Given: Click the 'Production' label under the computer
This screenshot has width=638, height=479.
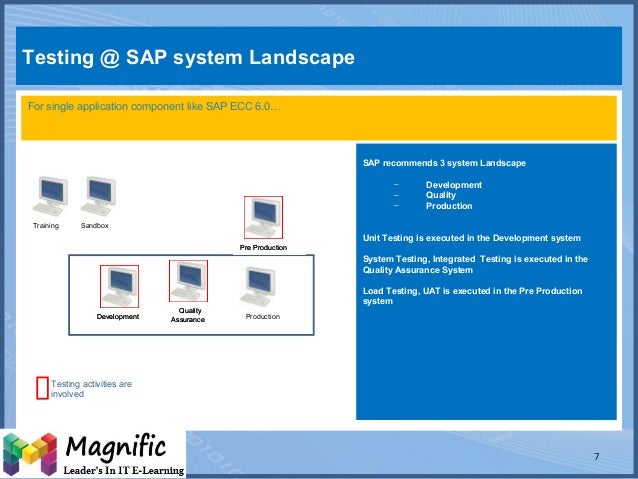Looking at the screenshot, I should [x=263, y=317].
